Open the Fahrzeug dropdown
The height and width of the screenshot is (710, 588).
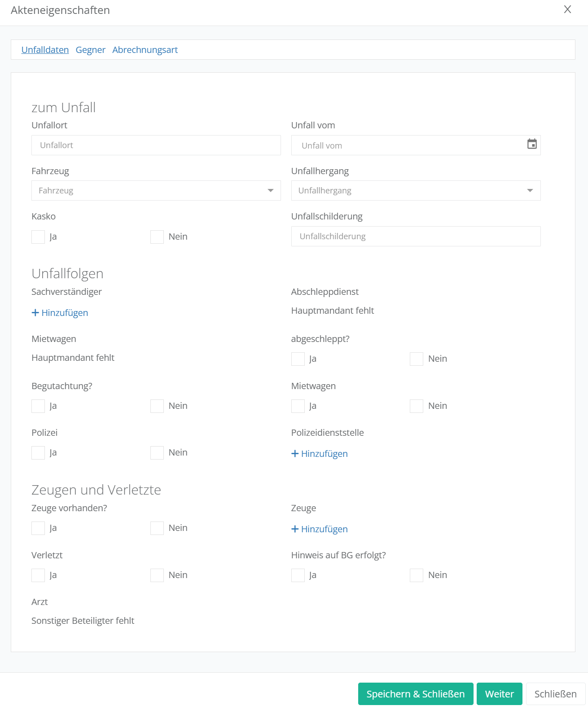[x=156, y=191]
